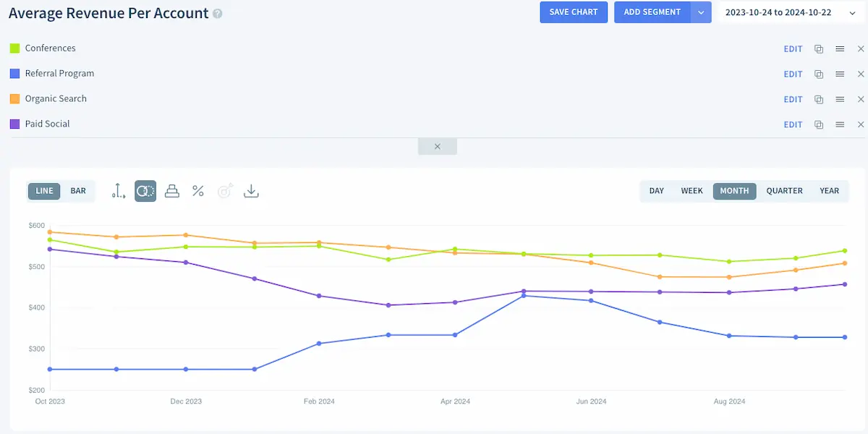
Task: Click the greyed-out goal target icon
Action: click(225, 191)
